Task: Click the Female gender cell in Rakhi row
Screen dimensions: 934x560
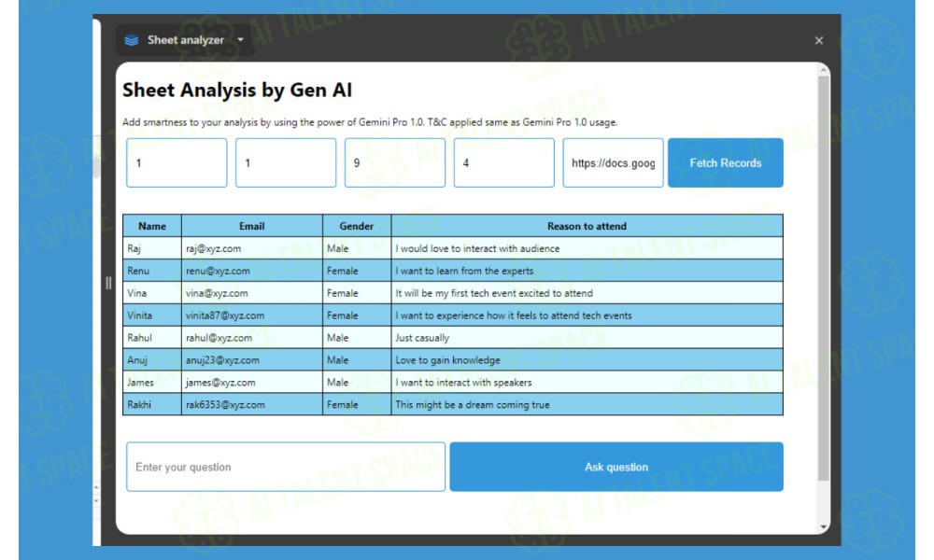Action: coord(357,405)
